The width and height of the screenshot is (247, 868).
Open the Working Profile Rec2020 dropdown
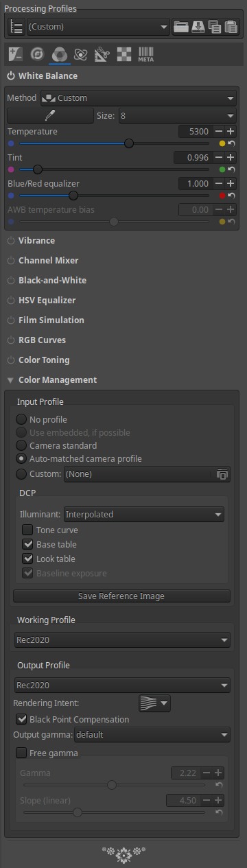122,640
